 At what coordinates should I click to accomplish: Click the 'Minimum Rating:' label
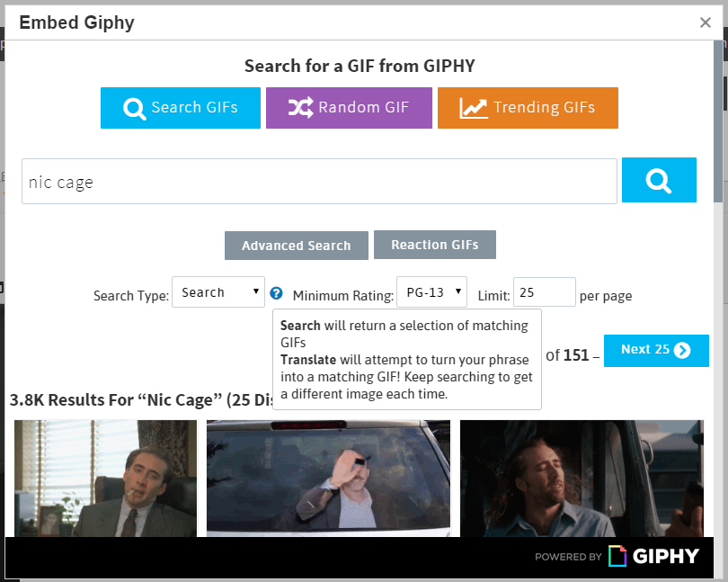[343, 296]
